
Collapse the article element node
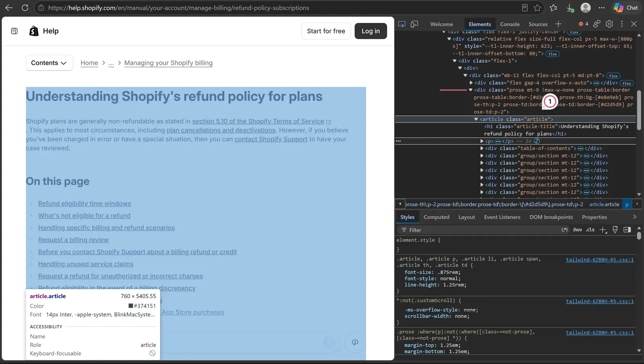(476, 119)
